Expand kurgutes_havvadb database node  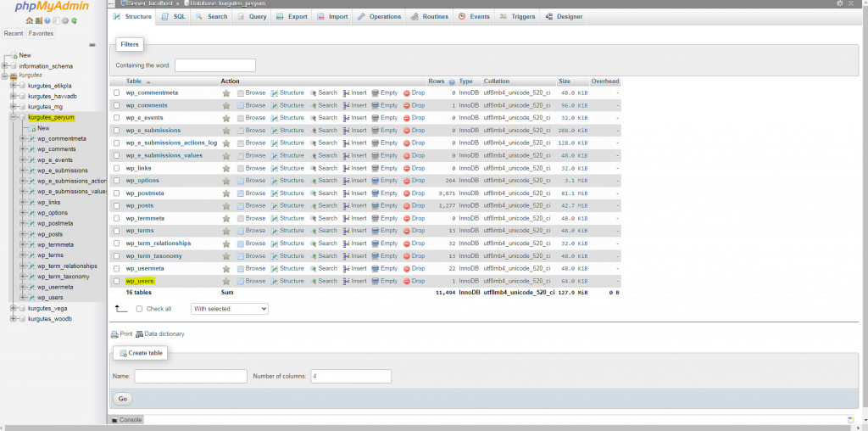[14, 96]
